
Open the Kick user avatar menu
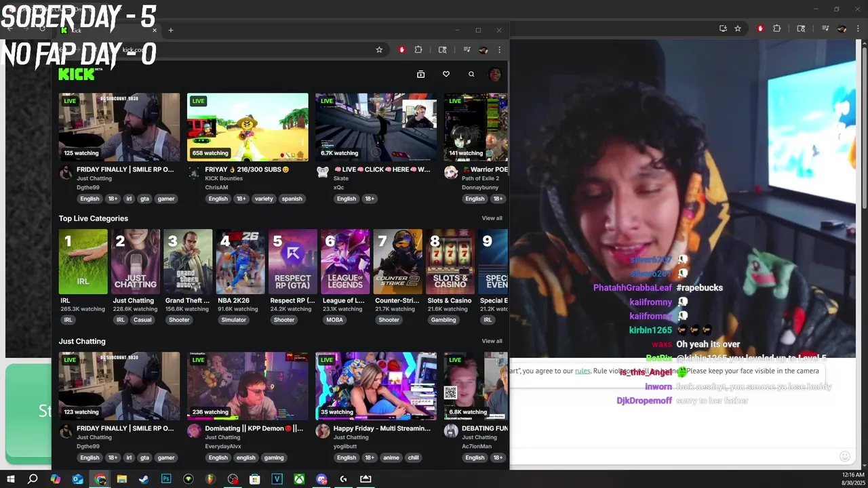coord(495,75)
